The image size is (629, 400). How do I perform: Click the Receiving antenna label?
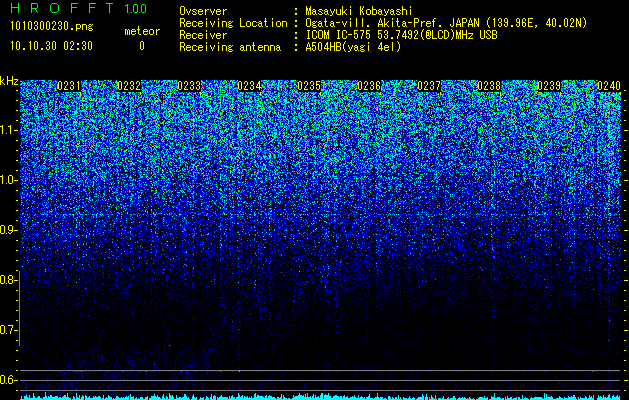pyautogui.click(x=230, y=47)
